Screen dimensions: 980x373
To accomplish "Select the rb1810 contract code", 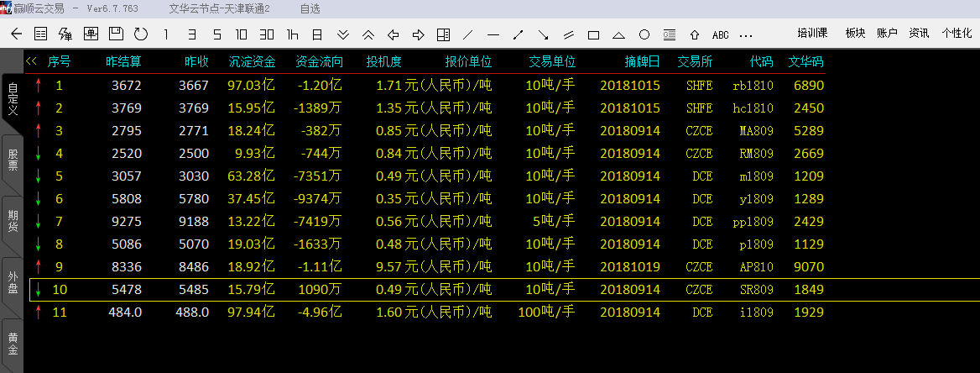I will point(753,86).
